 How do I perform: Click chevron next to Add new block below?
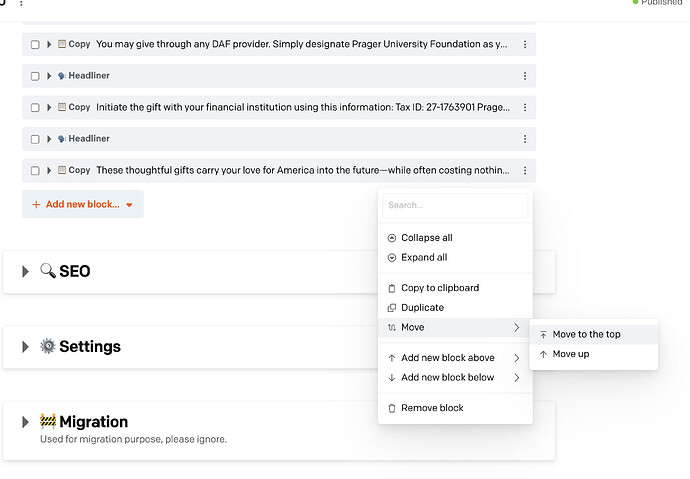click(x=517, y=378)
